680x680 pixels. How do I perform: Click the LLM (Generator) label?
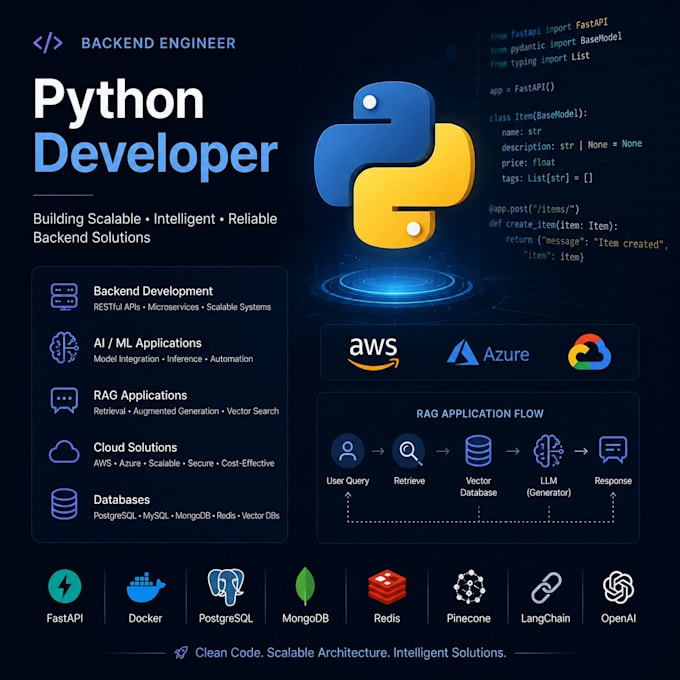[549, 487]
